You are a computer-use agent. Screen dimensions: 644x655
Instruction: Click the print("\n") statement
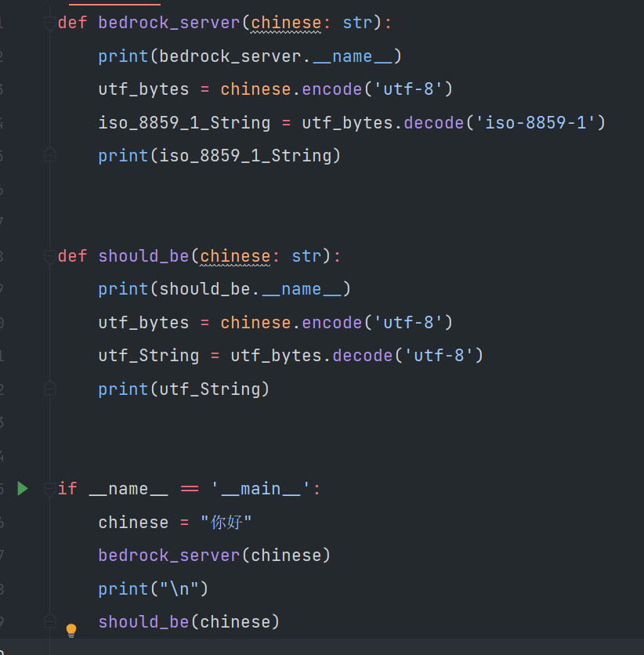pos(154,589)
